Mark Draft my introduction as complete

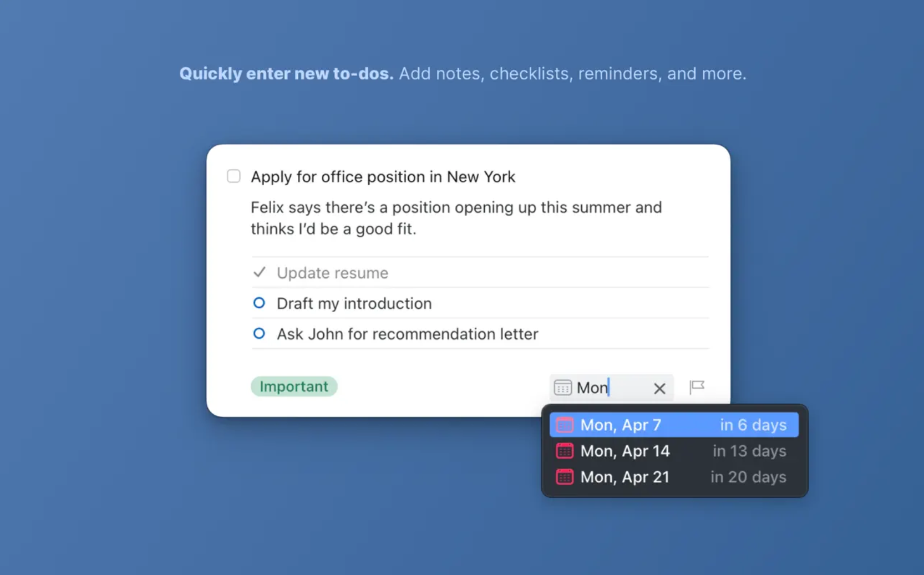[x=259, y=303]
